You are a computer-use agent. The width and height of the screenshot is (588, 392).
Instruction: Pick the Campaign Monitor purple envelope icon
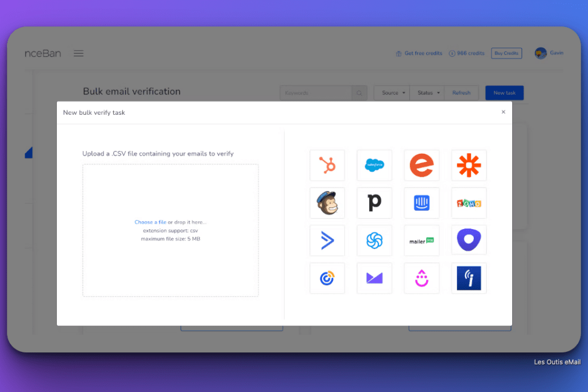pos(374,278)
